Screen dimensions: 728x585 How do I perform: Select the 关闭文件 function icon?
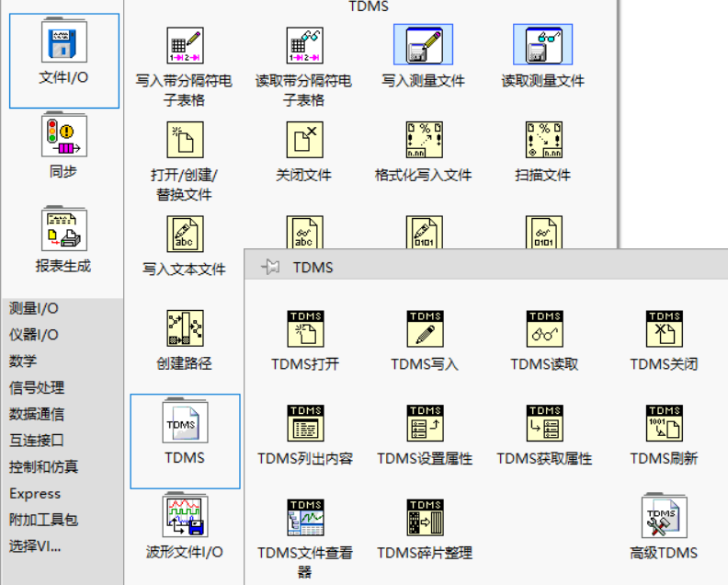[x=304, y=140]
